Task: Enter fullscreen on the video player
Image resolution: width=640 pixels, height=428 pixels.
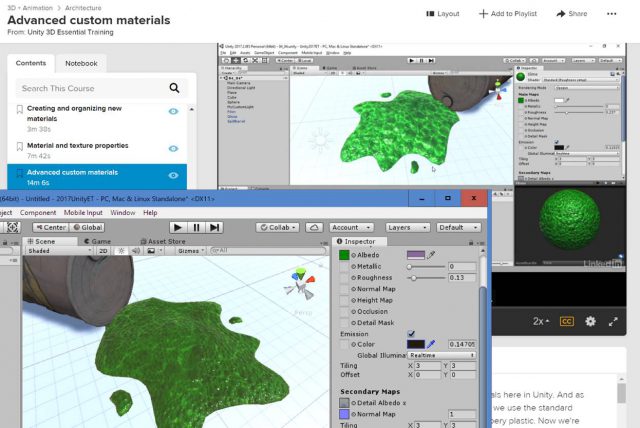Action: [x=613, y=322]
